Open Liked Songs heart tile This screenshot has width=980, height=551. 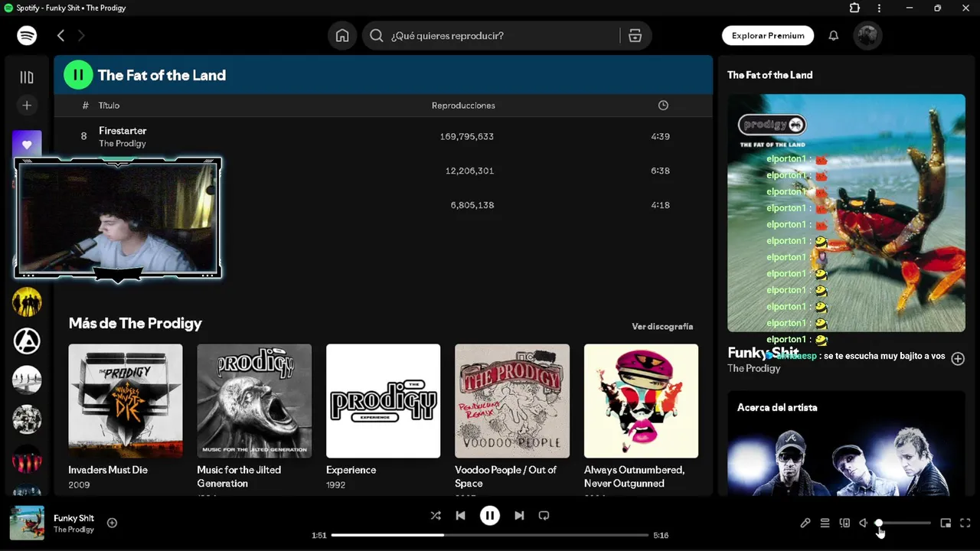[27, 144]
